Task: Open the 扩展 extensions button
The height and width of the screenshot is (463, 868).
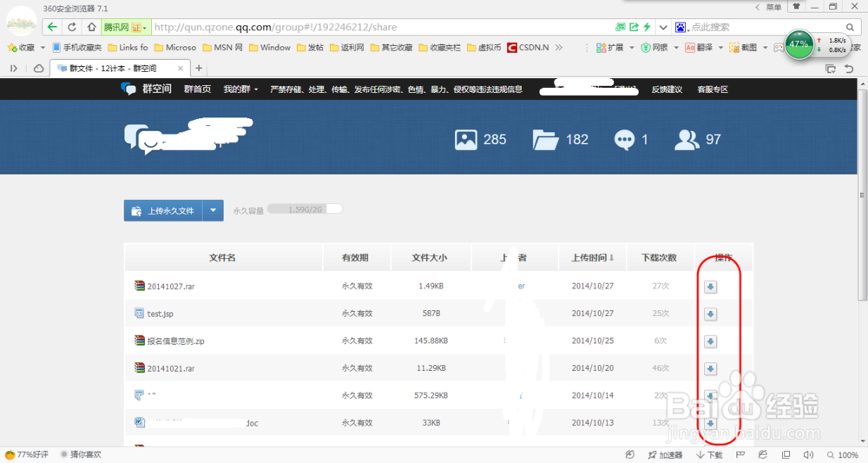Action: pyautogui.click(x=610, y=48)
